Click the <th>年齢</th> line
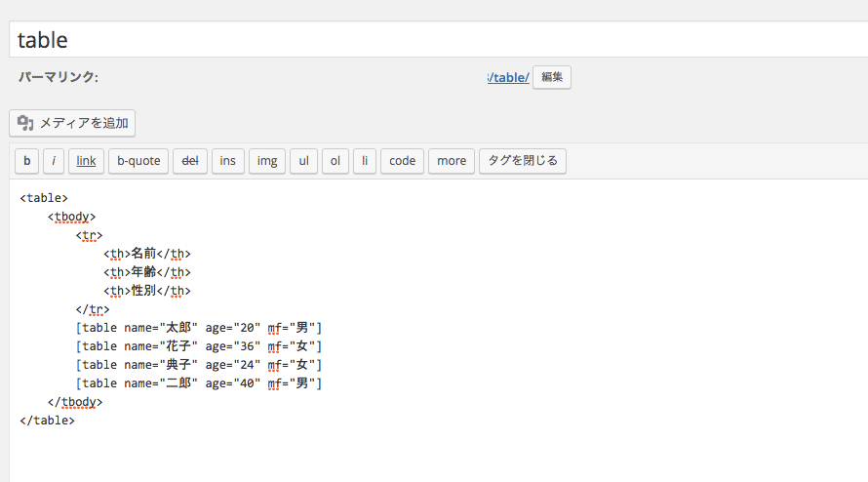Image resolution: width=868 pixels, height=482 pixels. click(x=146, y=272)
